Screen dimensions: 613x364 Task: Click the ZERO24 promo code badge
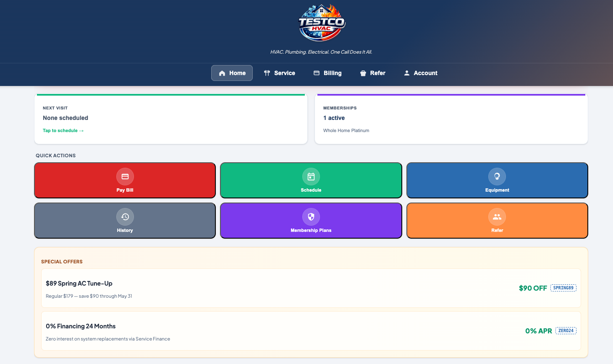(x=566, y=331)
